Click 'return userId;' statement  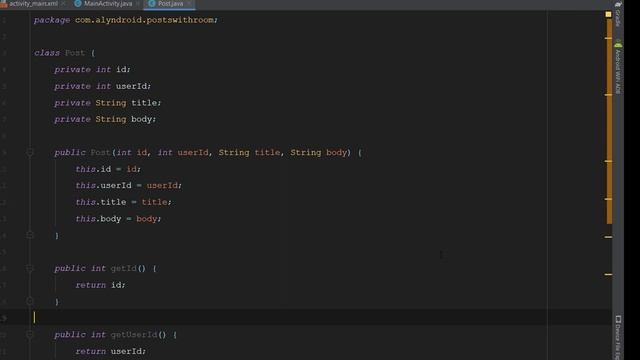(110, 351)
